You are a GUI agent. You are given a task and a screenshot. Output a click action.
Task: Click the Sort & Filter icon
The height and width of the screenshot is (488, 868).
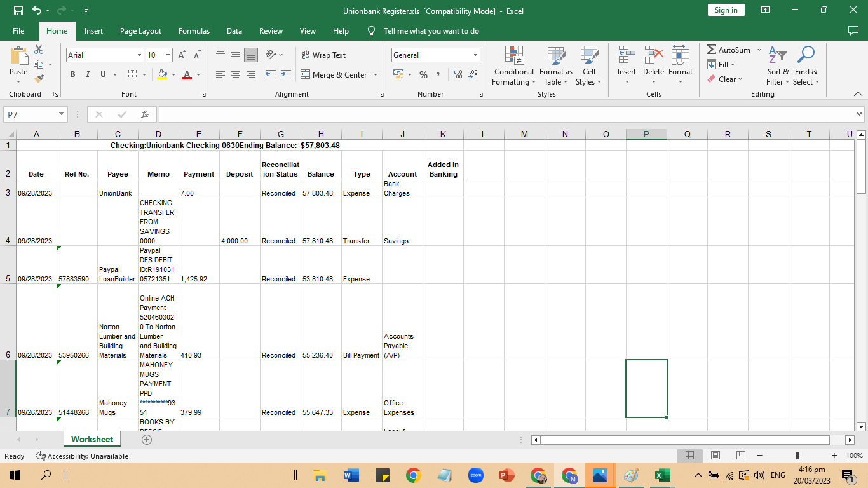pos(778,55)
